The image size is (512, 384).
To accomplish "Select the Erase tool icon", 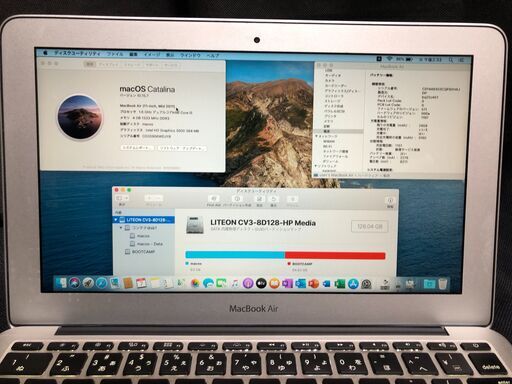I will (x=259, y=199).
